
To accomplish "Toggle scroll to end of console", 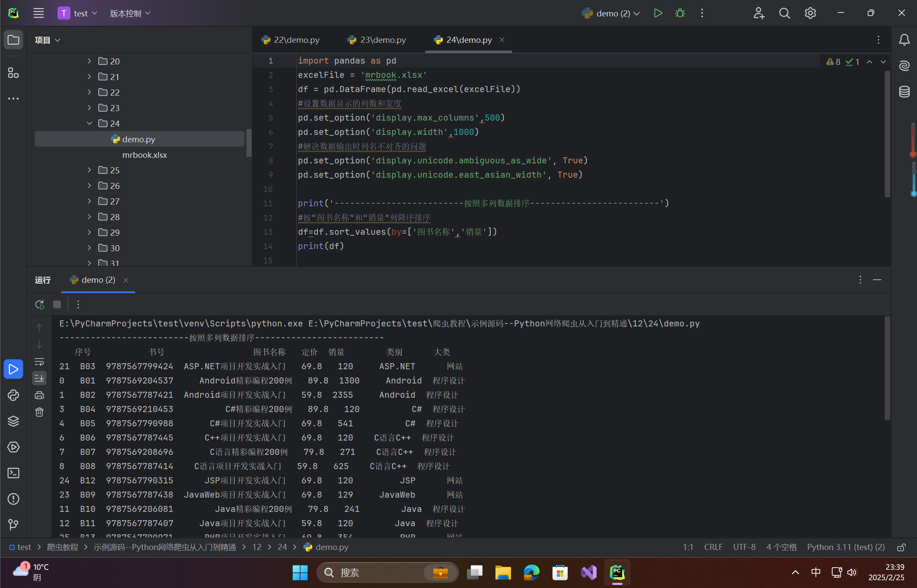I will click(x=39, y=378).
